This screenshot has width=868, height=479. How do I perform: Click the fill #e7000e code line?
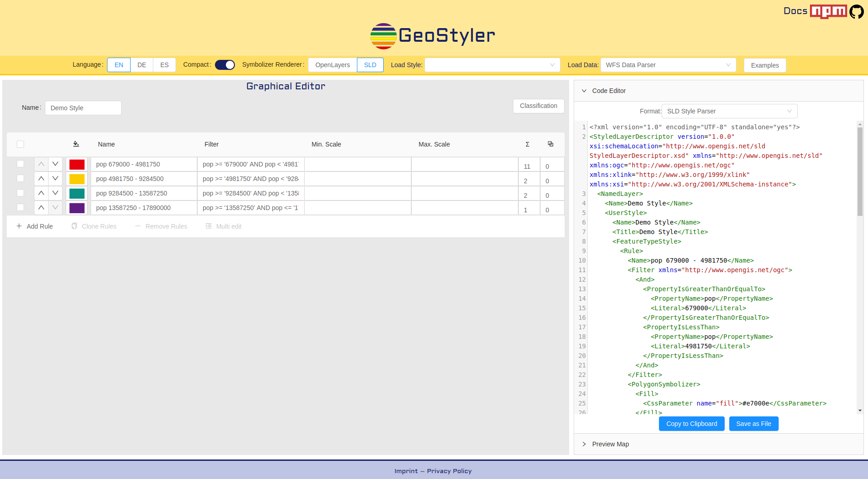tap(735, 403)
